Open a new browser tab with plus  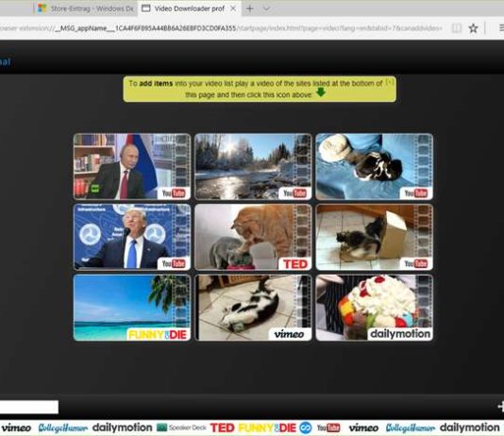(250, 8)
